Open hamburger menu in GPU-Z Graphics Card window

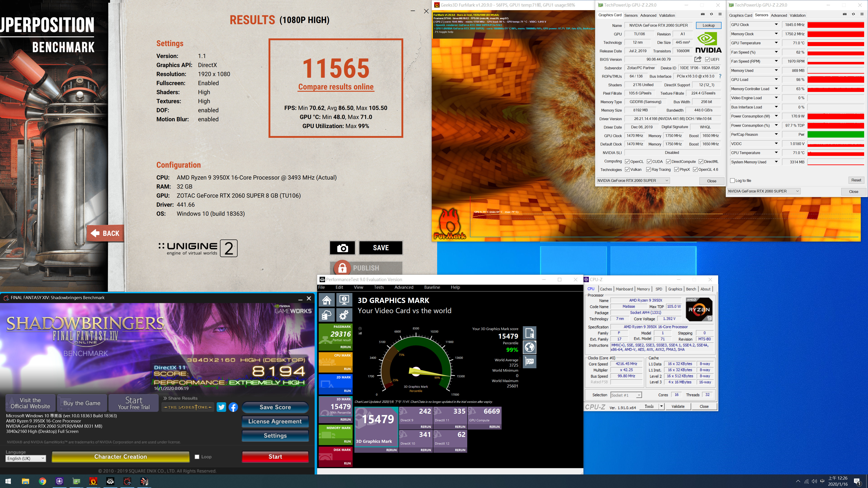point(720,14)
